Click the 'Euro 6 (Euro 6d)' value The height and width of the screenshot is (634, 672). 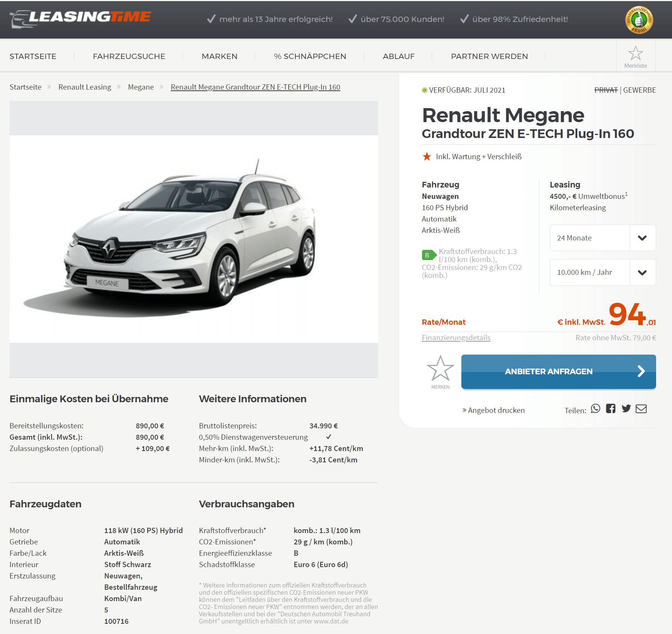321,564
